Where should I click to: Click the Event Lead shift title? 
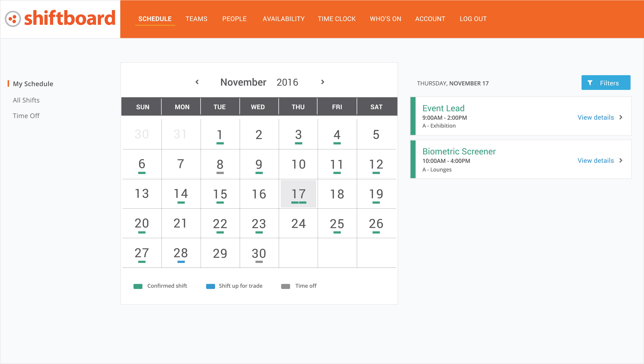443,108
